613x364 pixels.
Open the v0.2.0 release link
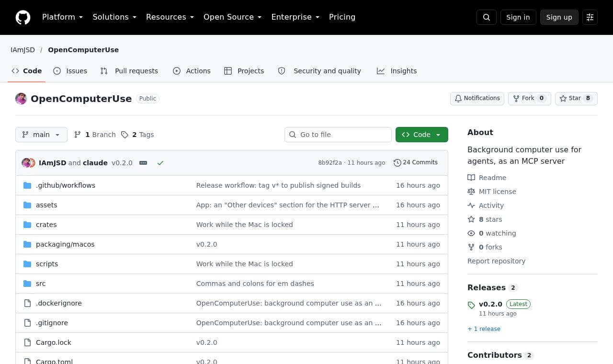coord(490,304)
